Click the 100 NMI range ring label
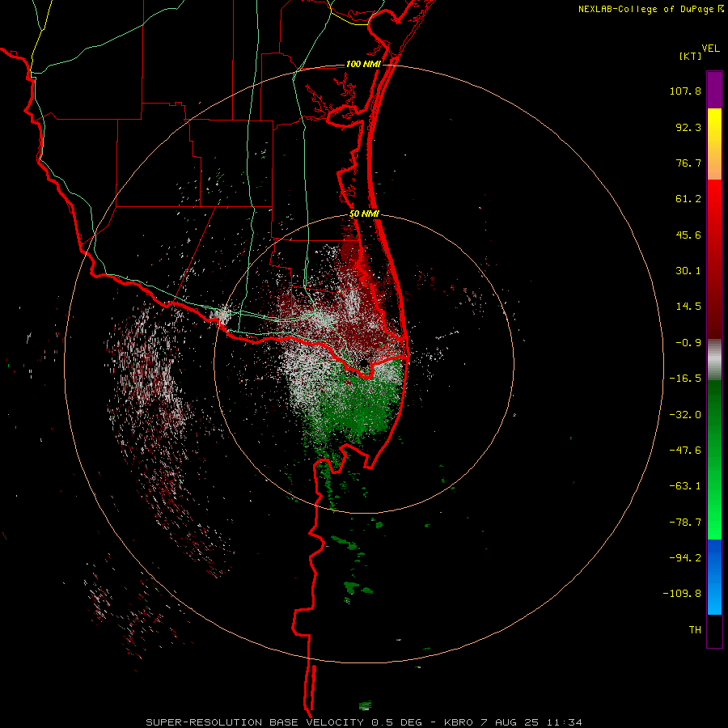The height and width of the screenshot is (728, 728). 363,64
